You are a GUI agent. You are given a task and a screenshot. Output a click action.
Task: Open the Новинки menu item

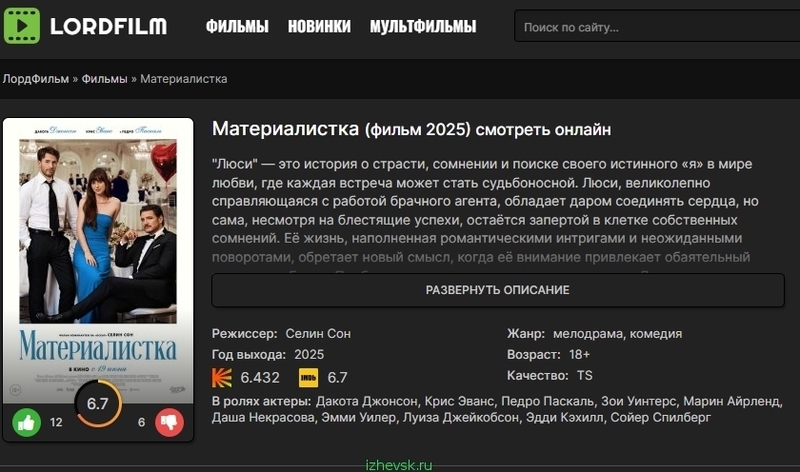[319, 26]
